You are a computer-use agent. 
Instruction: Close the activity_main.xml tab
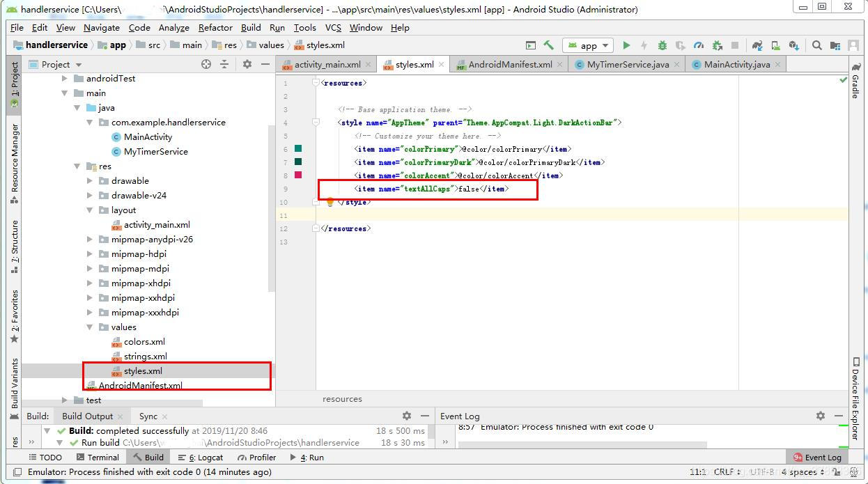(x=369, y=64)
